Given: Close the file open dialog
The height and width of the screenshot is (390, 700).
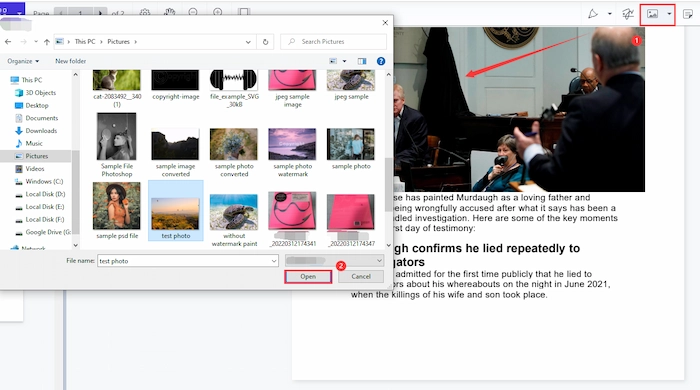Looking at the screenshot, I should 385,23.
